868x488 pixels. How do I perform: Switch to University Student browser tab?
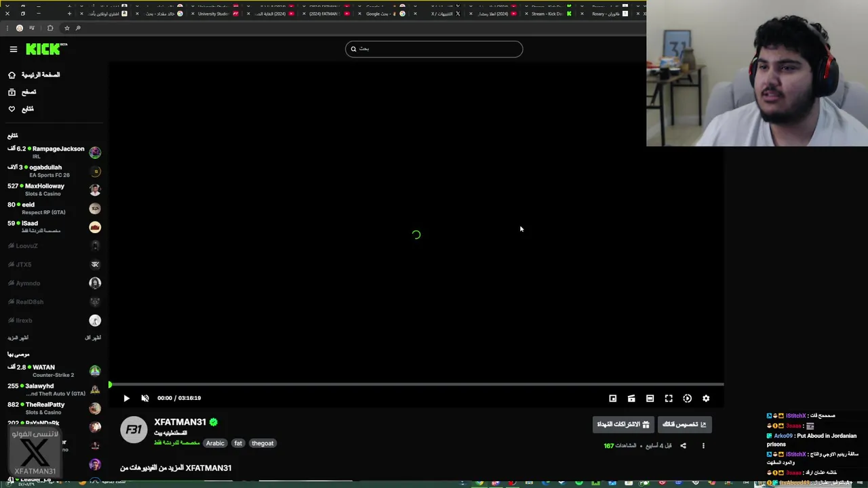217,14
